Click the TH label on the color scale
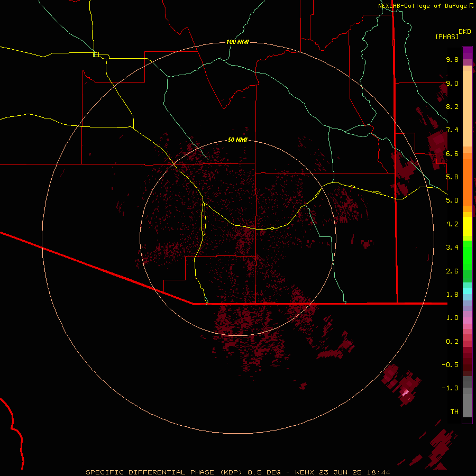Viewport: 476px width, 476px height. (x=454, y=412)
